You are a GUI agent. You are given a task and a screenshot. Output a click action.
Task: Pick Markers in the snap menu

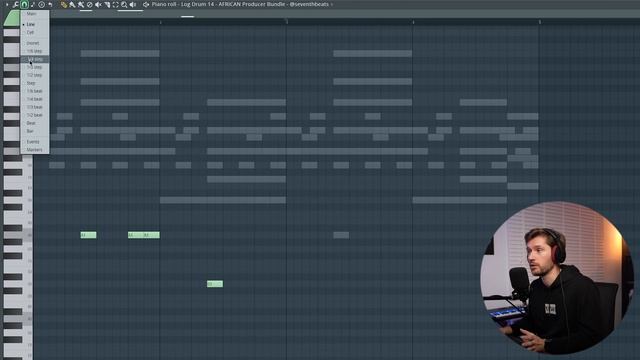tap(35, 150)
